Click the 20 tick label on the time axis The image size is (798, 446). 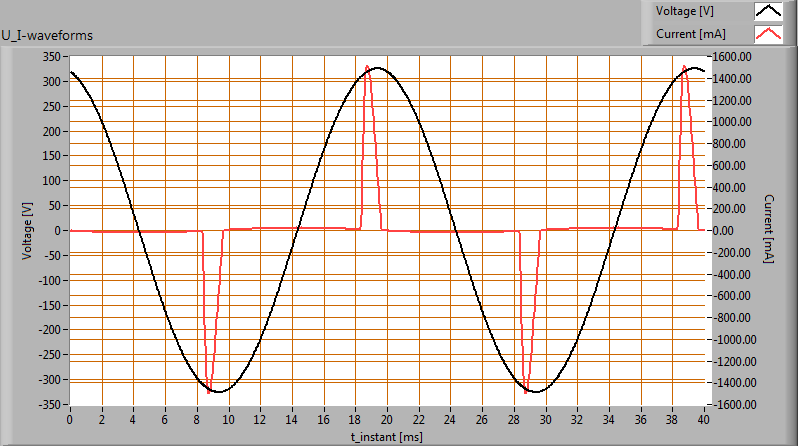coord(386,420)
